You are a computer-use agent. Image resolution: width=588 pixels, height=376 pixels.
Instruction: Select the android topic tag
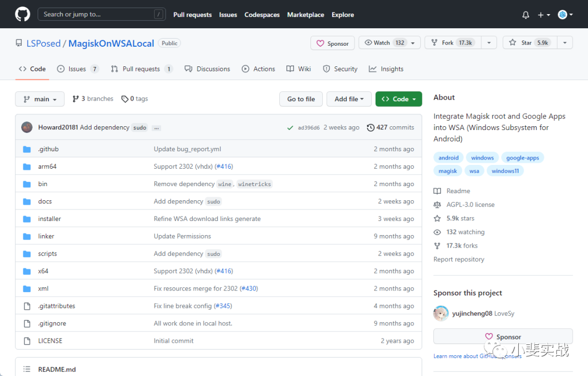pyautogui.click(x=449, y=158)
